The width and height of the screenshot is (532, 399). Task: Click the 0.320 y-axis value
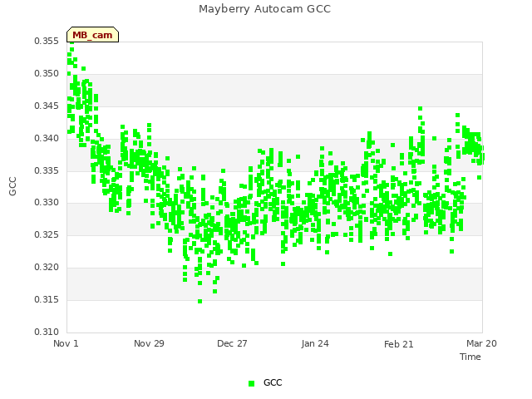[47, 268]
